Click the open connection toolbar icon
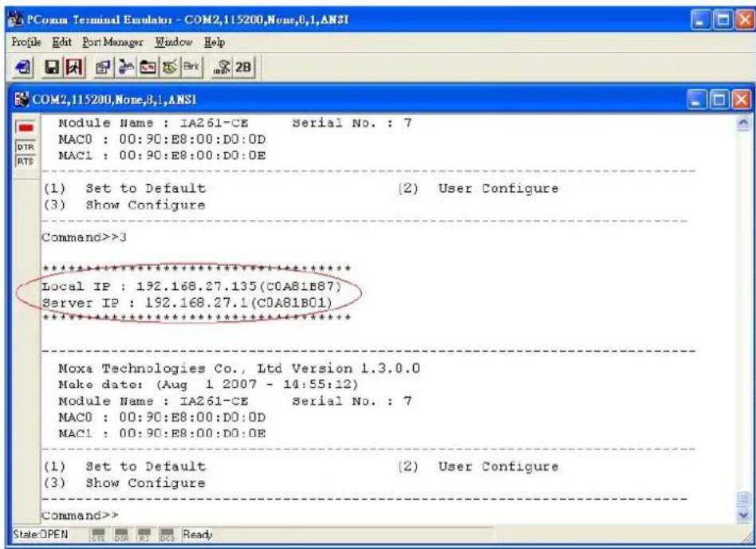This screenshot has width=756, height=549. point(22,67)
